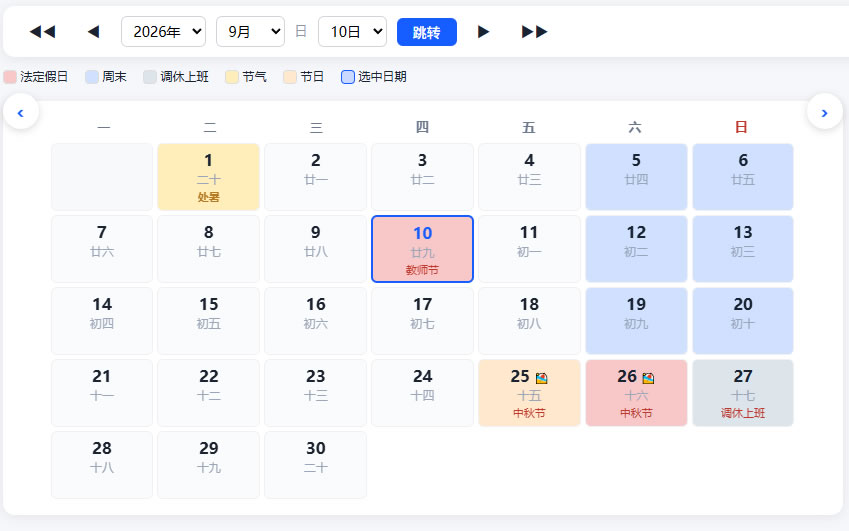Click the red 日 Sunday column header
This screenshot has height=531, width=849.
741,127
